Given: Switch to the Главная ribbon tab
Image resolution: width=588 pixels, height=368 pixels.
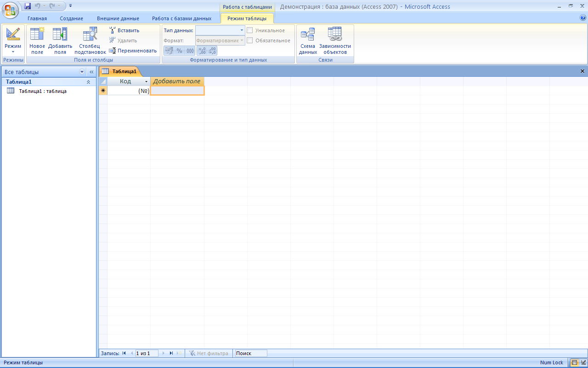Looking at the screenshot, I should pyautogui.click(x=37, y=18).
